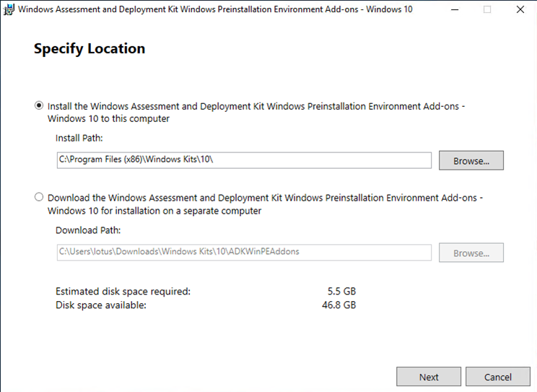Click the Install Path: label
The image size is (537, 392).
tap(79, 138)
